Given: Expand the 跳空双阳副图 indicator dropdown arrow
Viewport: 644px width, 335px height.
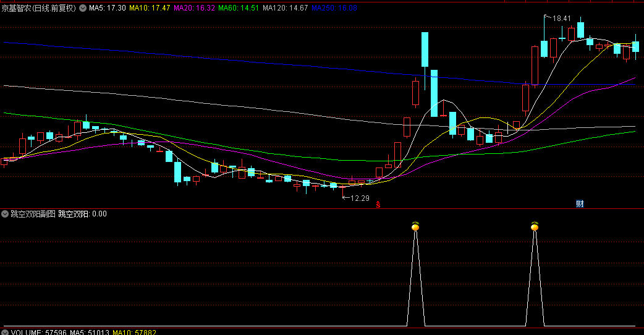Looking at the screenshot, I should tap(5, 214).
